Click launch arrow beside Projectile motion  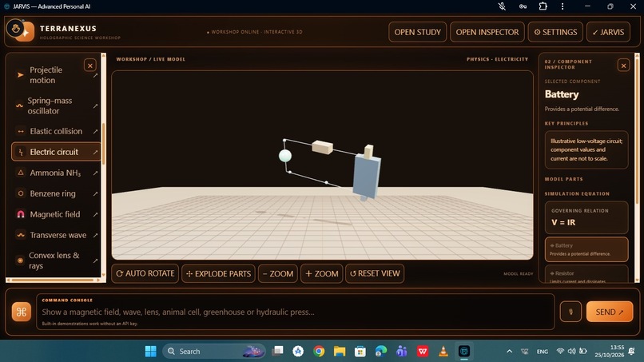click(95, 76)
